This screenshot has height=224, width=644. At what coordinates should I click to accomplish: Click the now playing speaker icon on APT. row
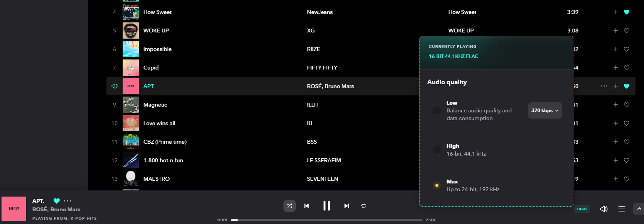pyautogui.click(x=115, y=86)
